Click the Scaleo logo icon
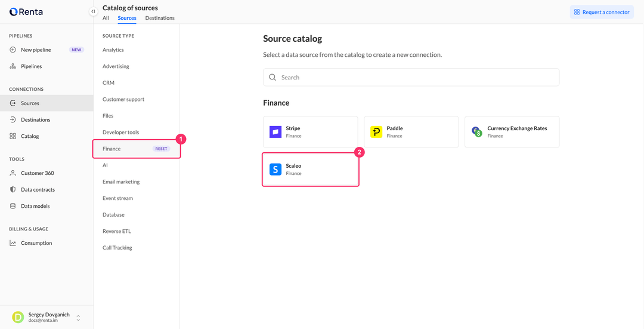644x329 pixels. tap(275, 170)
